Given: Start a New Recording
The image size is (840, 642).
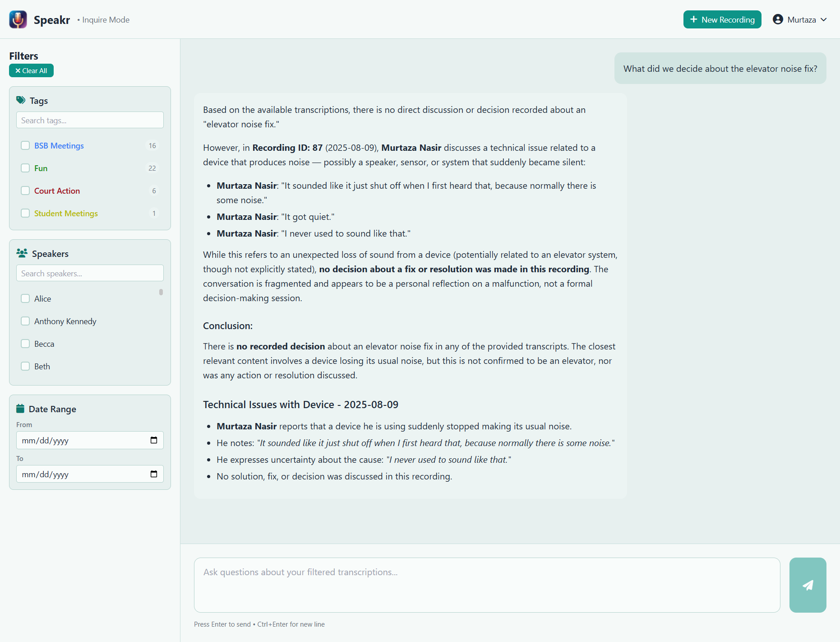Looking at the screenshot, I should pos(722,19).
